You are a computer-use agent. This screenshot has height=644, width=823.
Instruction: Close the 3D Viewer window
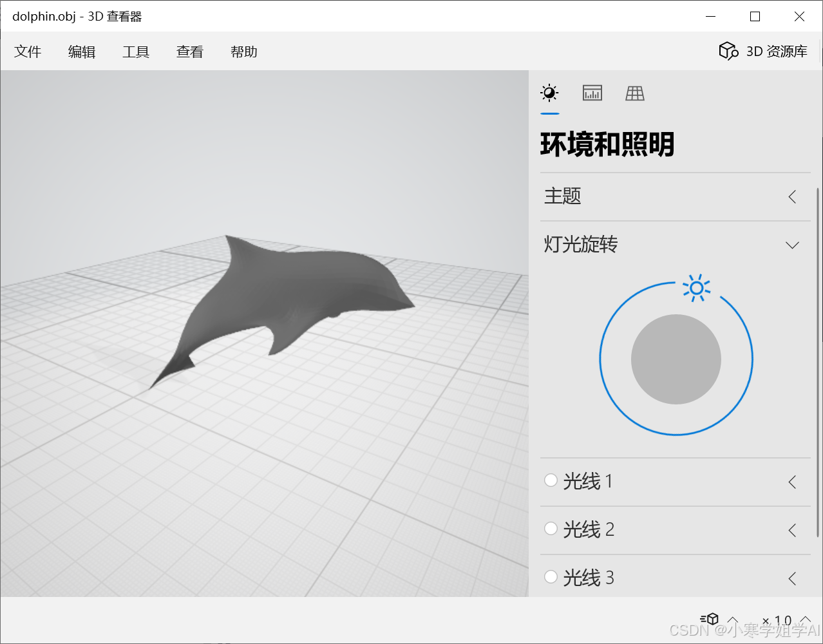pyautogui.click(x=800, y=16)
